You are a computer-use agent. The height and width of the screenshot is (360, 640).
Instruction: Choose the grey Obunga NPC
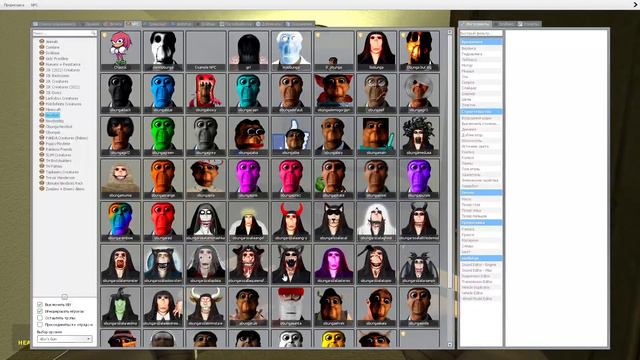(x=205, y=136)
